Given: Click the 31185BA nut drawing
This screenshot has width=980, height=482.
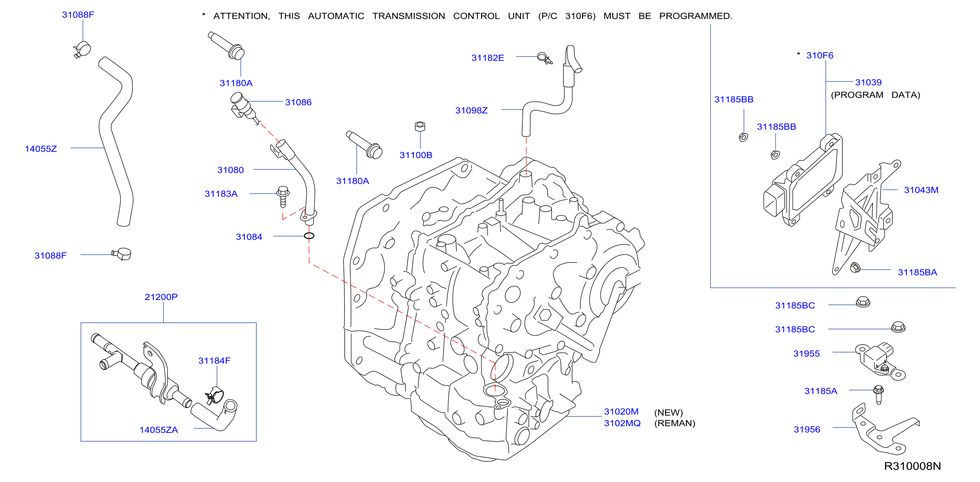Looking at the screenshot, I should [855, 267].
